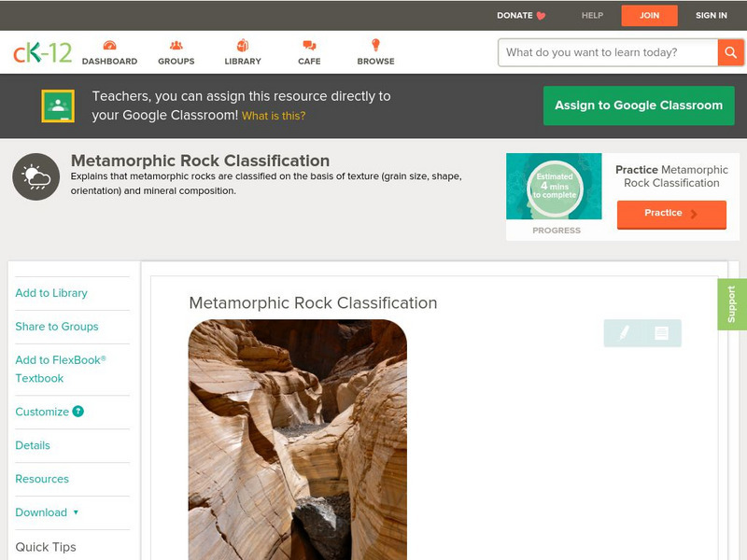
Task: Open Browse via the lightbulb icon
Action: [375, 45]
